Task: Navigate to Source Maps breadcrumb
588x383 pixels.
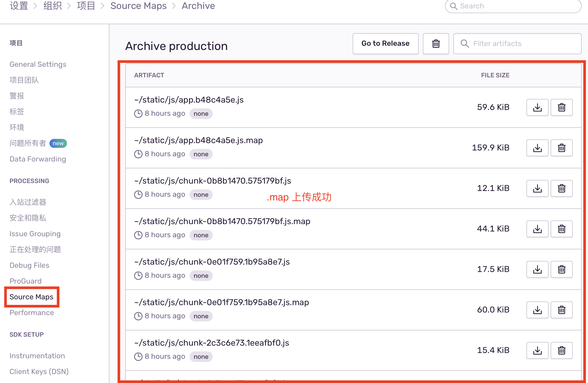Action: (138, 6)
